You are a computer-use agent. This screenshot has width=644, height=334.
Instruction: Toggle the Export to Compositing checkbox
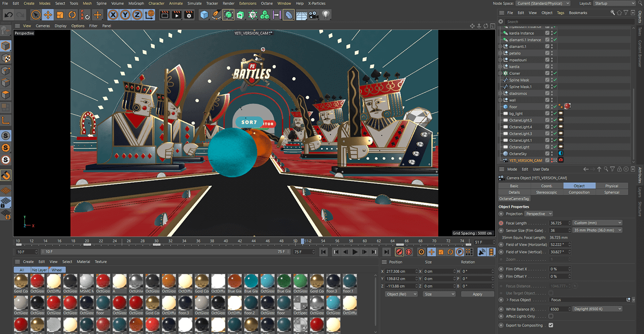click(x=551, y=325)
